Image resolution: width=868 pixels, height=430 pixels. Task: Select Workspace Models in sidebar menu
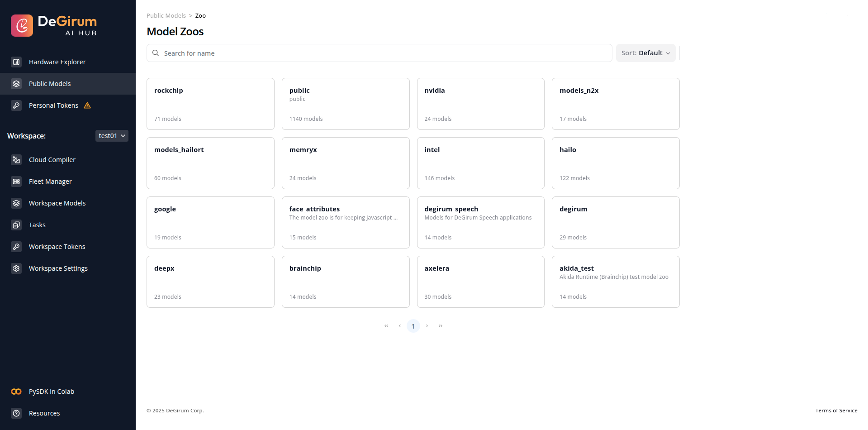click(57, 203)
